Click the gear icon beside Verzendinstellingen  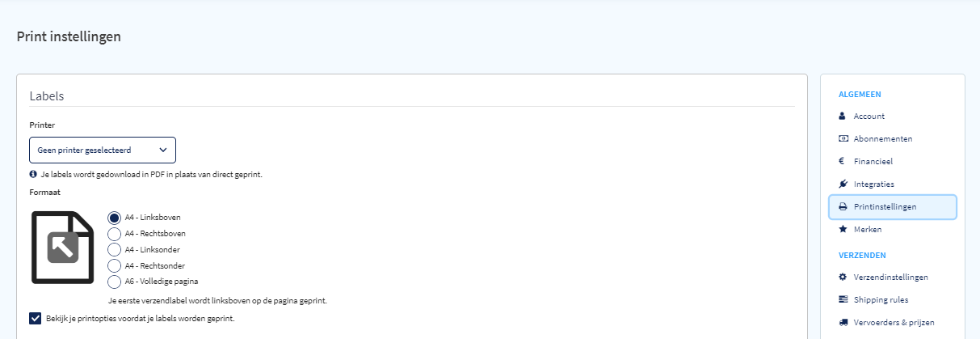pyautogui.click(x=843, y=277)
